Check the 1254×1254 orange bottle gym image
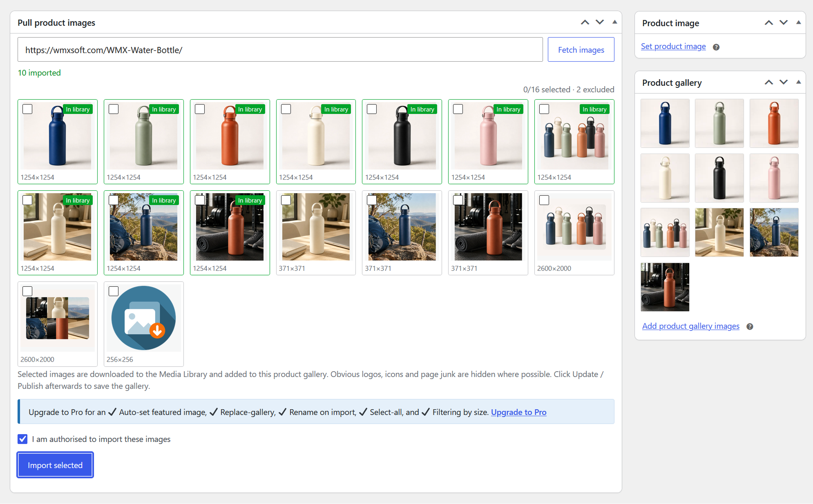 200,200
